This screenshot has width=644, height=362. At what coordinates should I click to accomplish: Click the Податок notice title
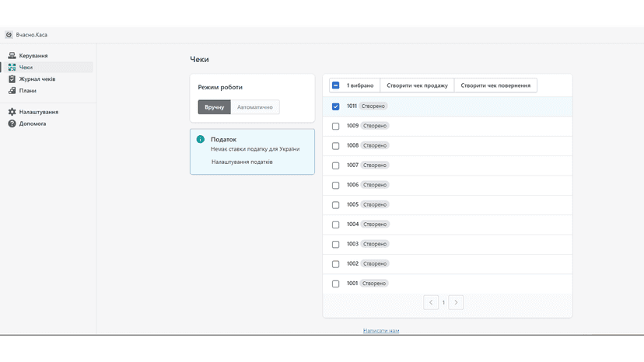223,140
